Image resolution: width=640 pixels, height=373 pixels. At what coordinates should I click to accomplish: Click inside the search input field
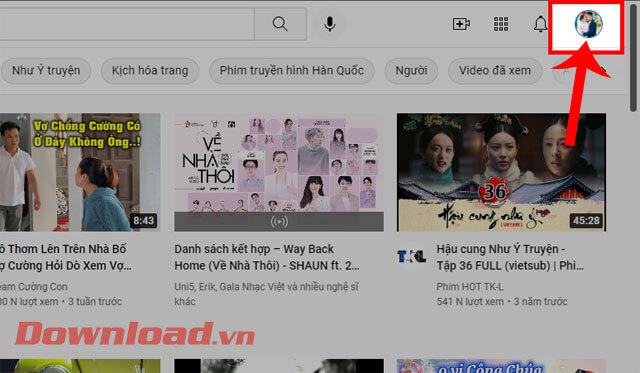(x=127, y=24)
